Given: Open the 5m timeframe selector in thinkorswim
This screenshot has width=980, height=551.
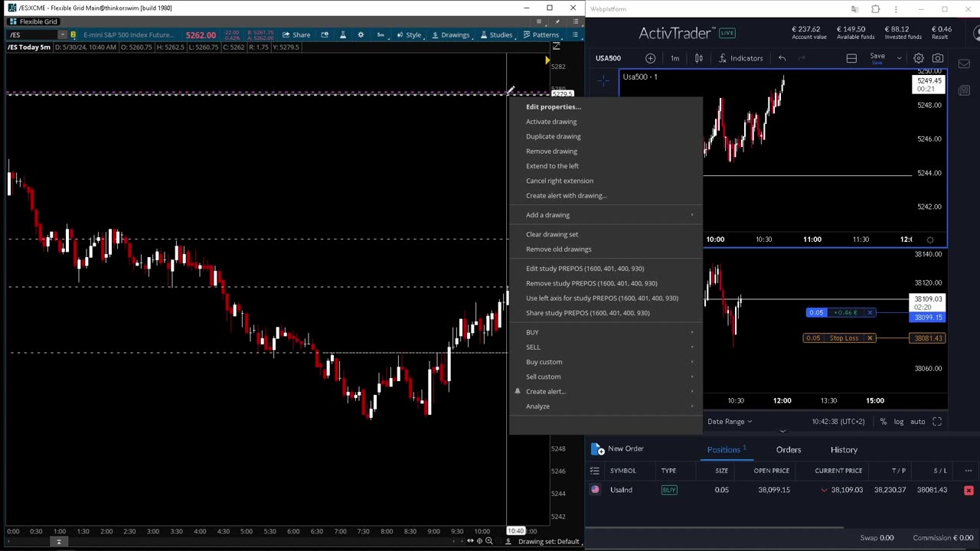Looking at the screenshot, I should (380, 34).
